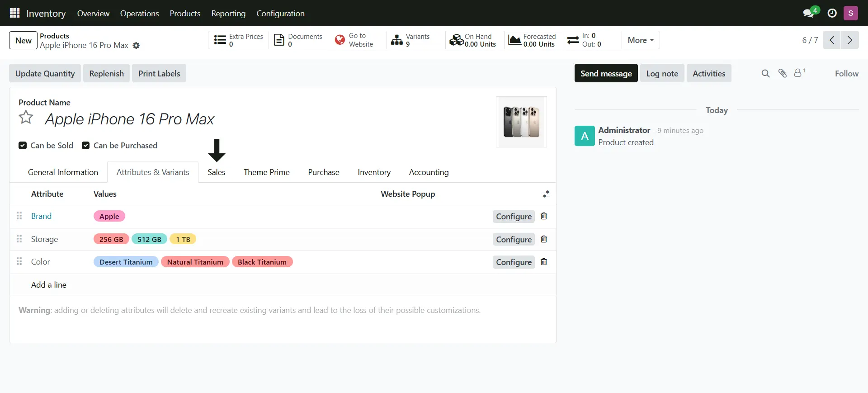This screenshot has width=868, height=393.
Task: Select the Desert Titanium color tag
Action: [x=126, y=262]
